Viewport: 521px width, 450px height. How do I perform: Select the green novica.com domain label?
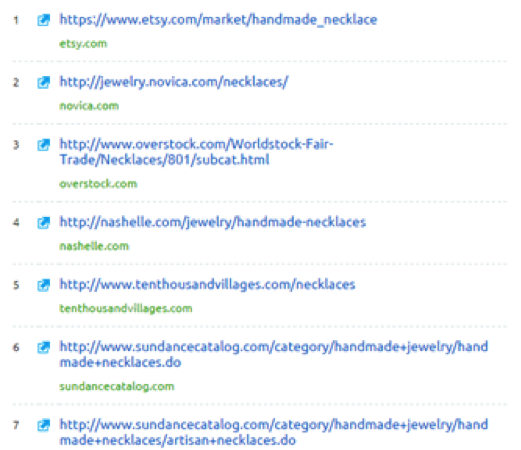89,106
